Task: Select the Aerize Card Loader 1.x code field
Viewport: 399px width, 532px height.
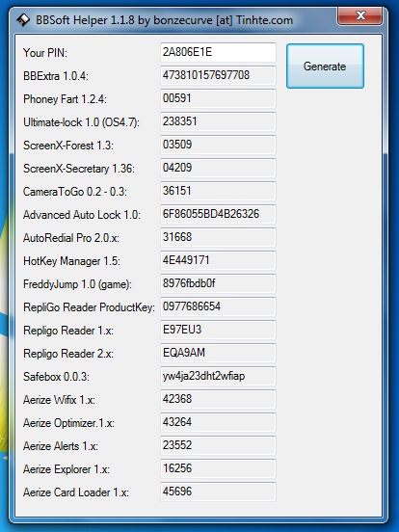Action: (x=218, y=492)
